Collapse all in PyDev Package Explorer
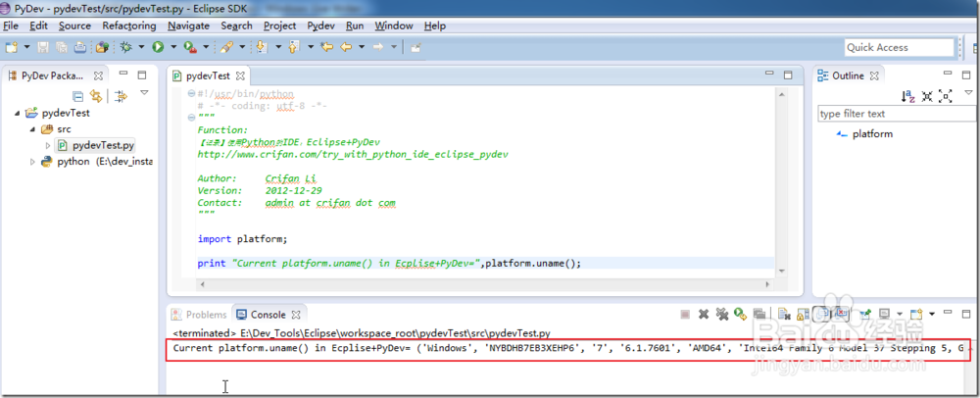 pos(77,96)
